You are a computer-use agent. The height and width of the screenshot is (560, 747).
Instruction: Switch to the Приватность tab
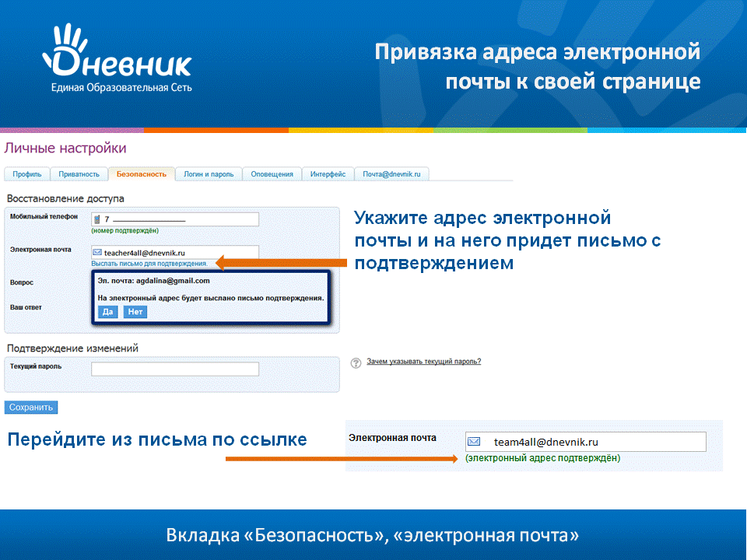tap(79, 174)
